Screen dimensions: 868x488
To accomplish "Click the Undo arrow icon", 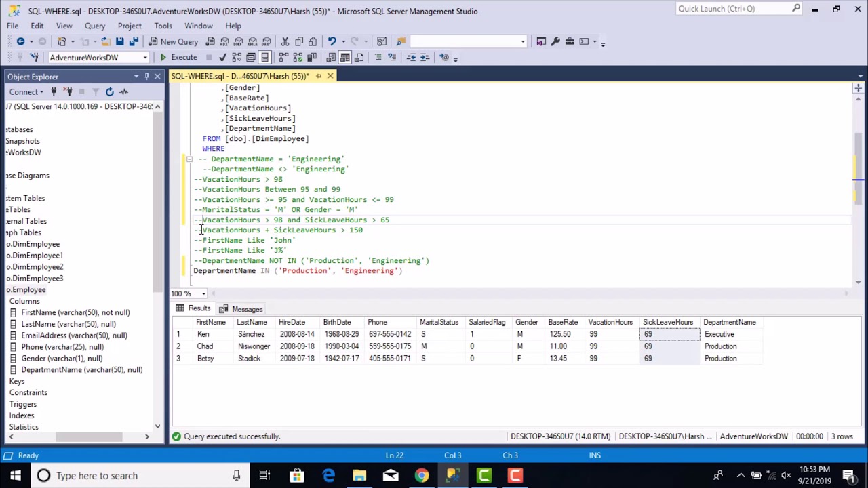I will pyautogui.click(x=332, y=41).
